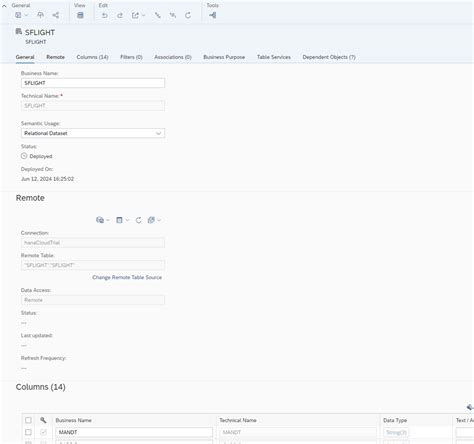The image size is (474, 444).
Task: Click the Change Remote Table Source link
Action: 127,277
